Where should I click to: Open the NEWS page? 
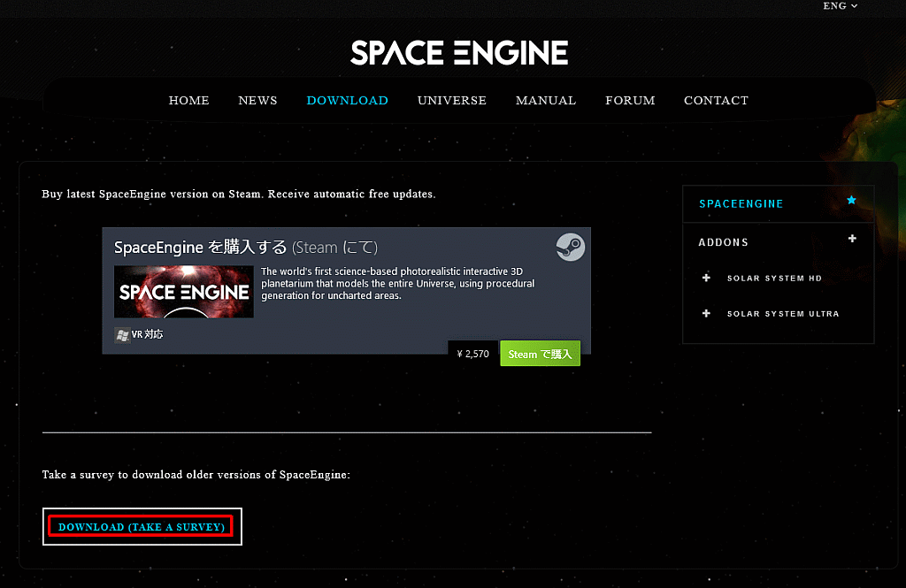(257, 101)
